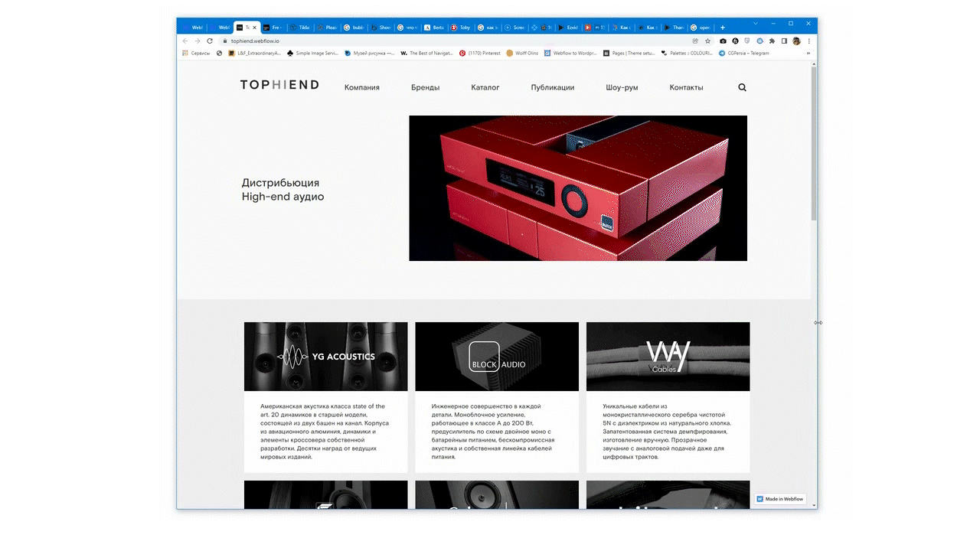This screenshot has width=980, height=551.
Task: Open the Block Audio brand card image
Action: tap(497, 357)
